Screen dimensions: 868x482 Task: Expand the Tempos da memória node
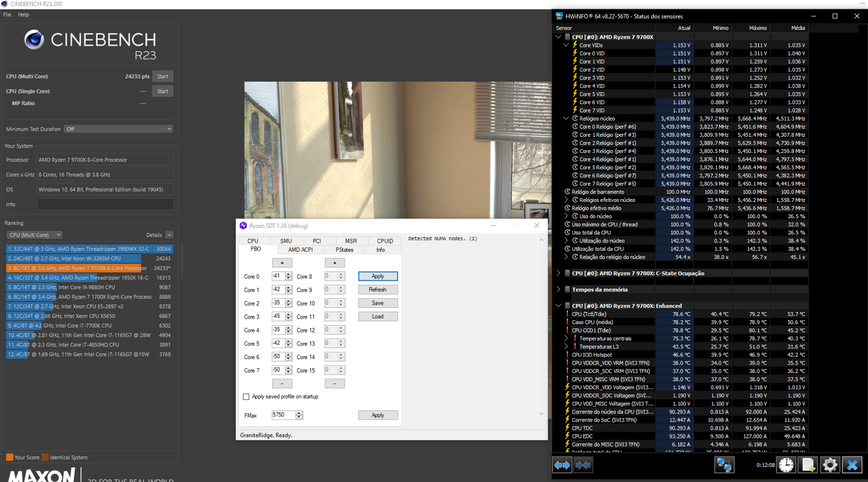coord(559,289)
